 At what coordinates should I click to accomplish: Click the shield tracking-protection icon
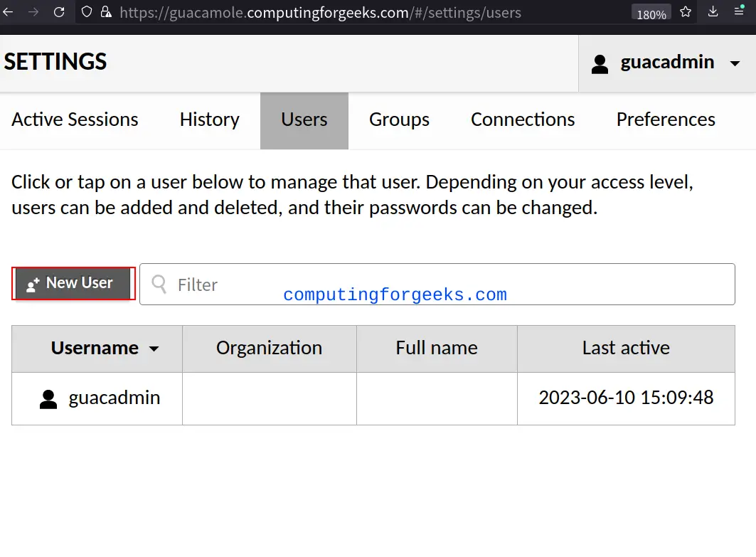(x=85, y=11)
